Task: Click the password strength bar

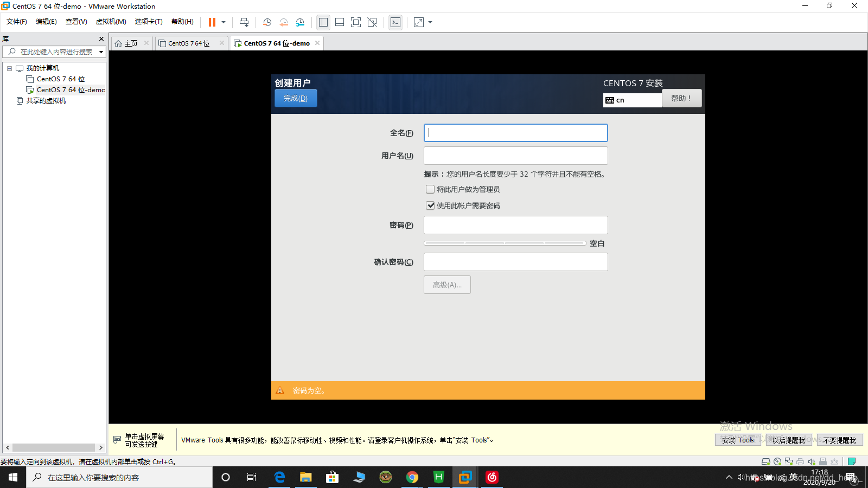Action: (505, 243)
